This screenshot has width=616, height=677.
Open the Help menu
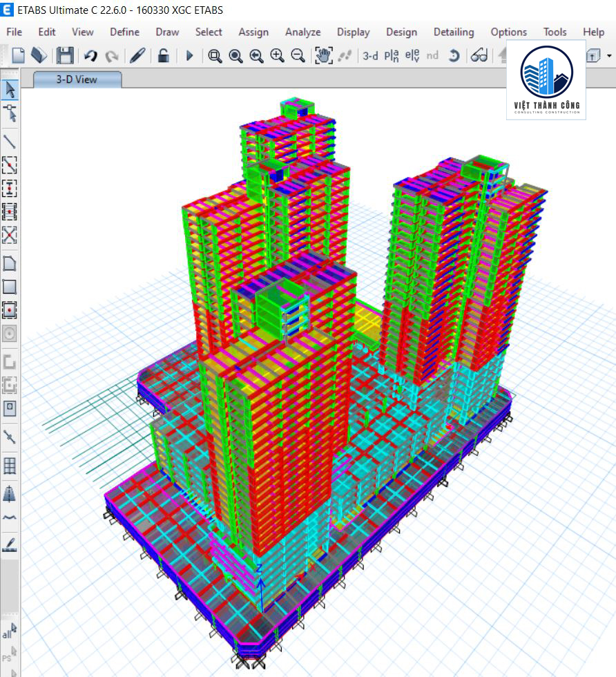593,32
